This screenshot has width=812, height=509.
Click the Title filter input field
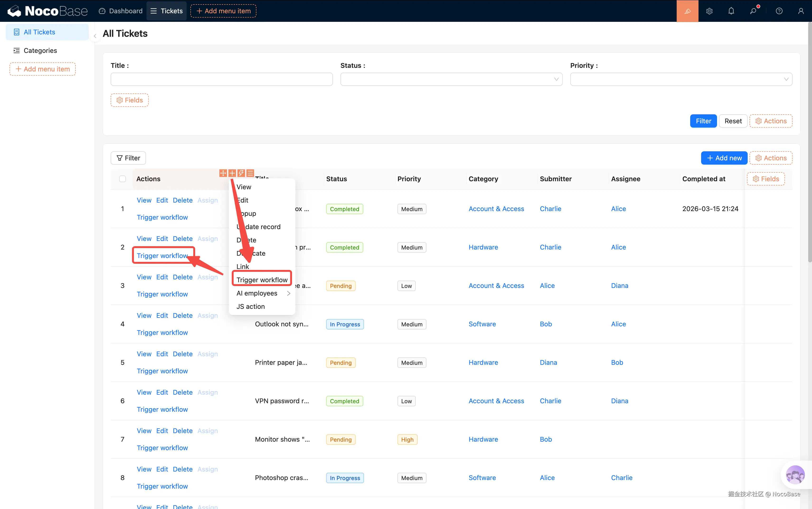[x=221, y=79]
